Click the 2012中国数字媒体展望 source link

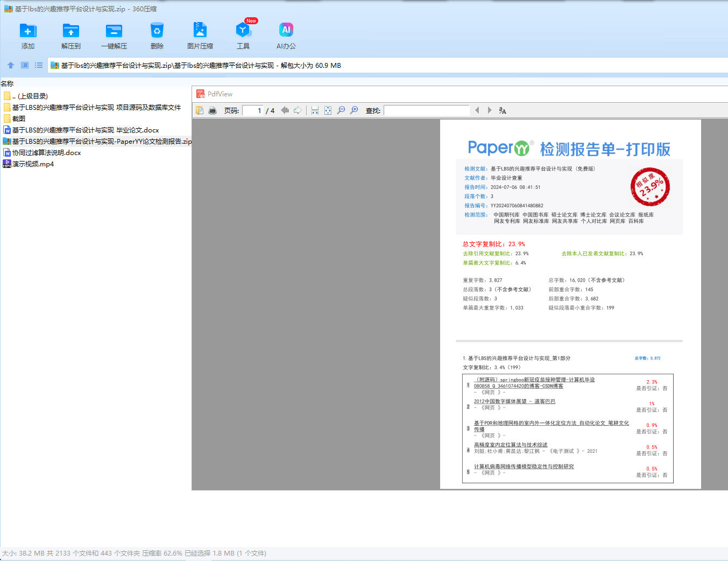(x=514, y=401)
